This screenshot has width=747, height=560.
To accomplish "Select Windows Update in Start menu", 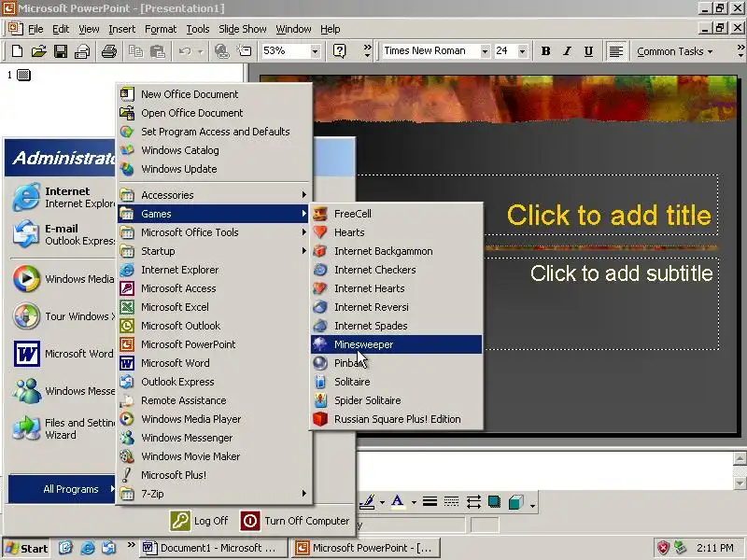I will tap(215, 169).
